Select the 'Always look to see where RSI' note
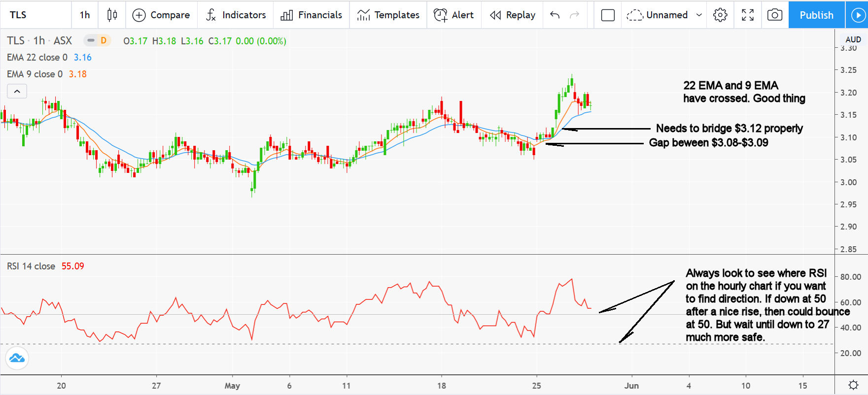This screenshot has width=868, height=395. (767, 305)
